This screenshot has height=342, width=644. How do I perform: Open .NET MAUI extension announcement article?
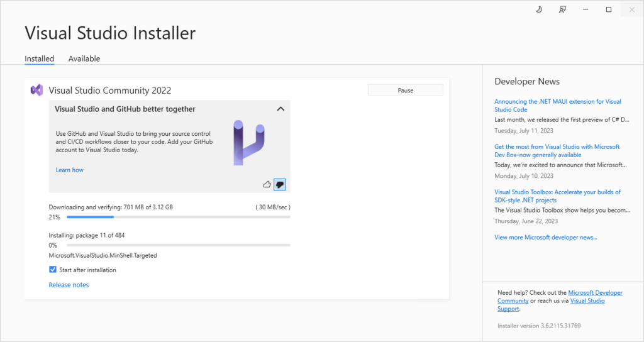[x=558, y=105]
